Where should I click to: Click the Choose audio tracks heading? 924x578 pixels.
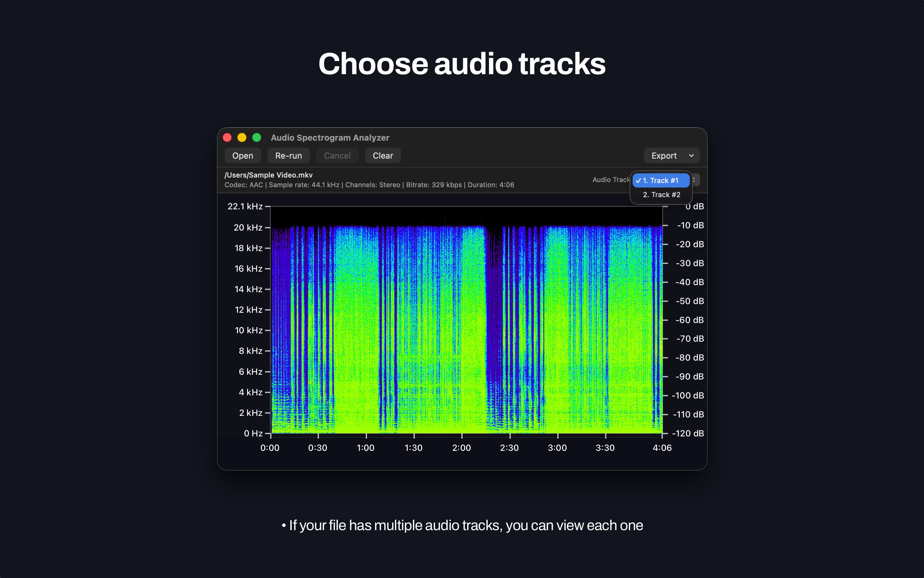[x=462, y=64]
